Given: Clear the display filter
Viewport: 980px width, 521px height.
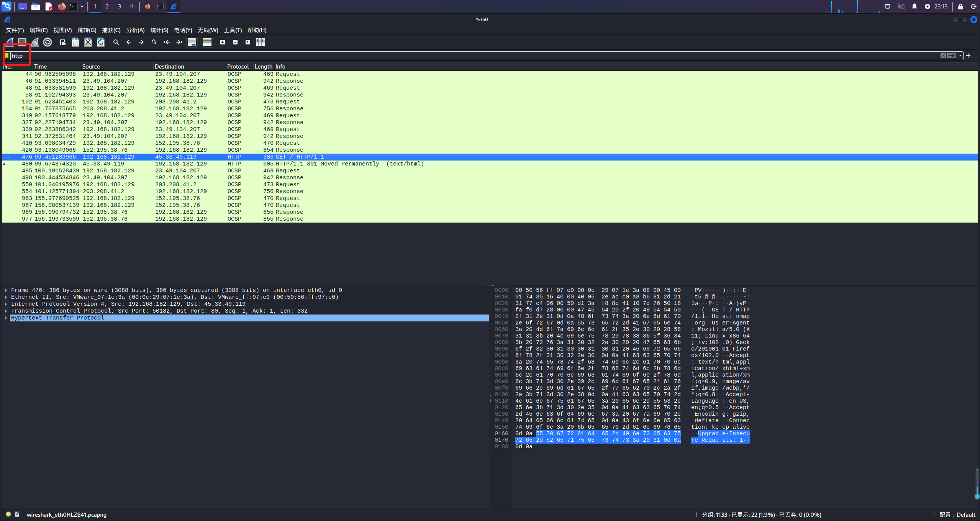Looking at the screenshot, I should [943, 56].
